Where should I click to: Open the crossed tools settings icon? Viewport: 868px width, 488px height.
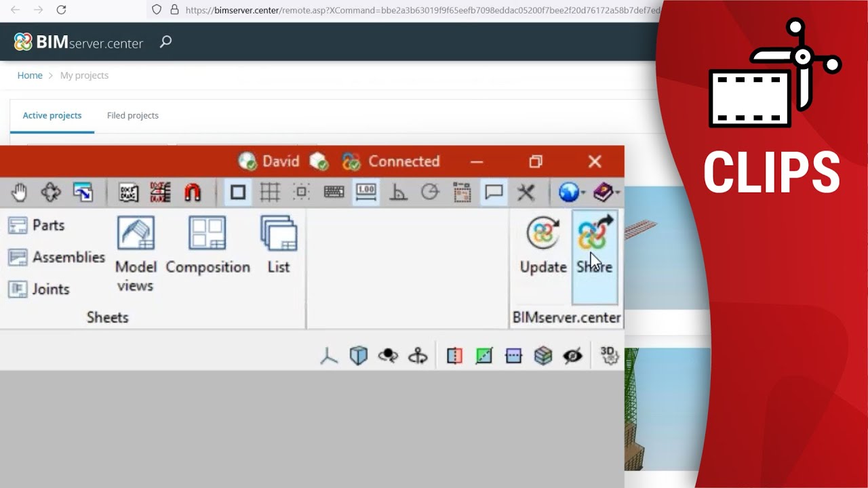coord(526,192)
